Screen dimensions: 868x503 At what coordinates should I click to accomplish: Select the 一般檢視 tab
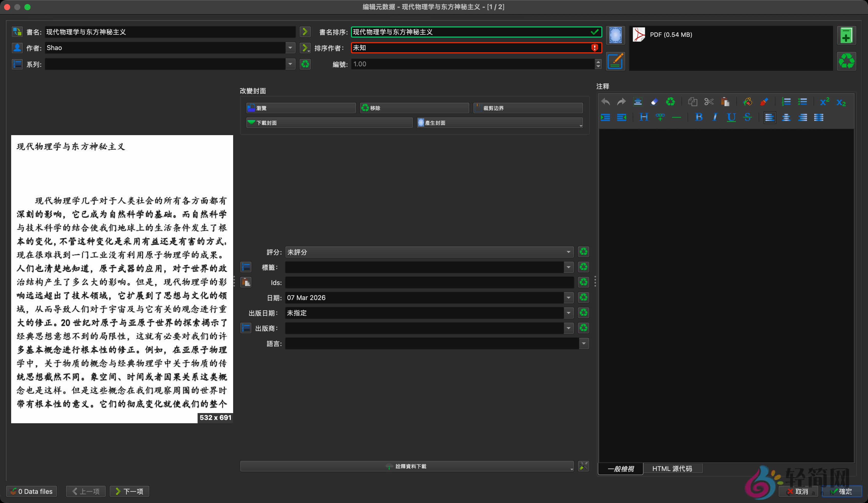(x=620, y=468)
